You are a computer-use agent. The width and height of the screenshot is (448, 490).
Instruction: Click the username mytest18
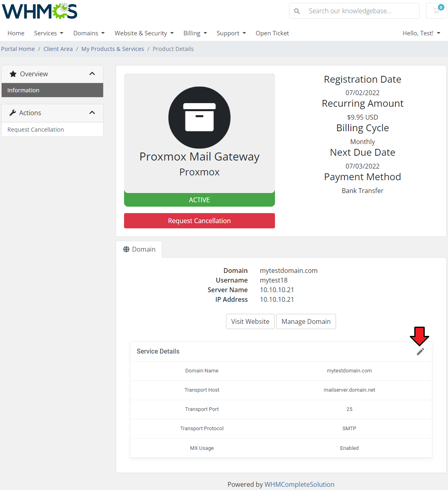pyautogui.click(x=274, y=280)
